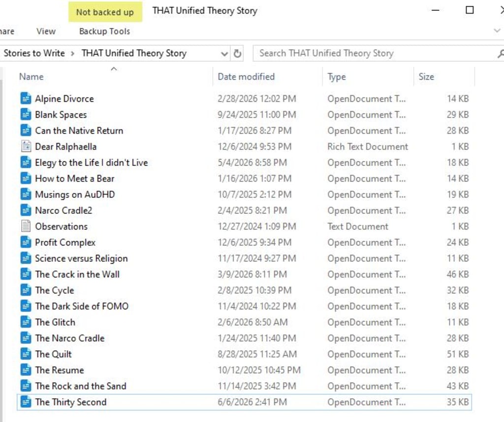Refresh the current folder view
The image size is (504, 422).
[x=237, y=53]
